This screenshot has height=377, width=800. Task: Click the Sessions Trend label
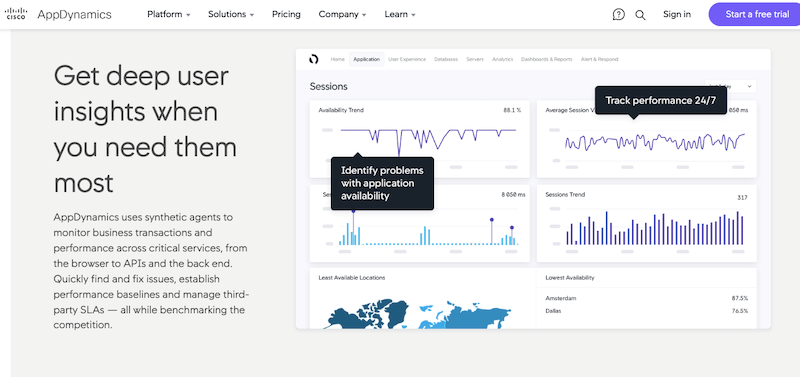coord(565,194)
